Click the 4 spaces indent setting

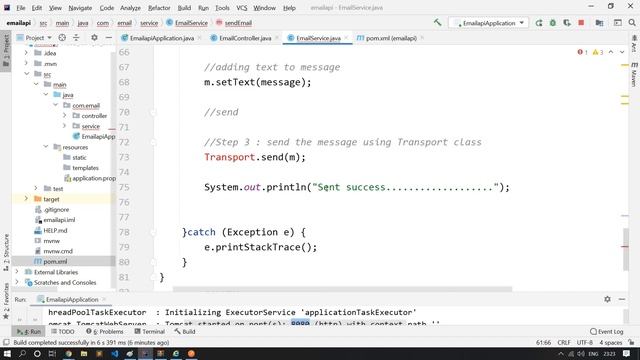610,342
